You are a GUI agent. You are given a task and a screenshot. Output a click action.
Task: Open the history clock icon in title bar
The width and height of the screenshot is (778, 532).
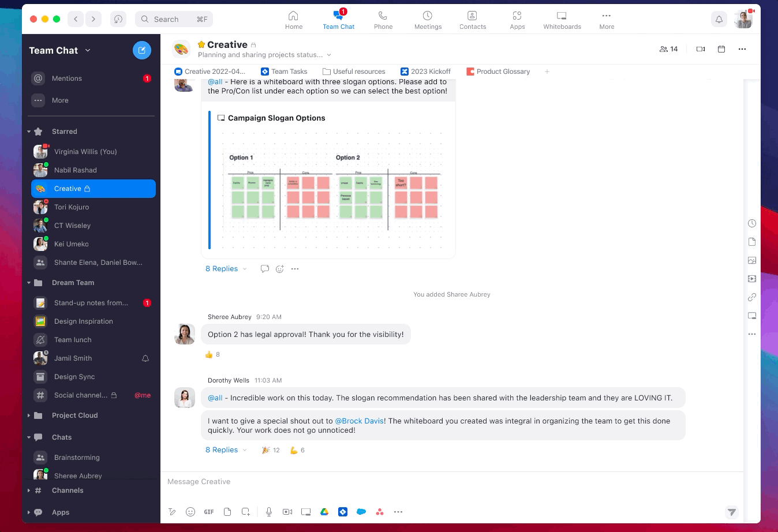click(118, 19)
